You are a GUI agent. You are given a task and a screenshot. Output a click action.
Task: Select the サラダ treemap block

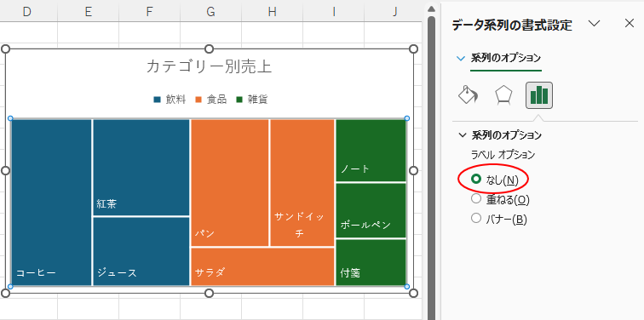(263, 266)
